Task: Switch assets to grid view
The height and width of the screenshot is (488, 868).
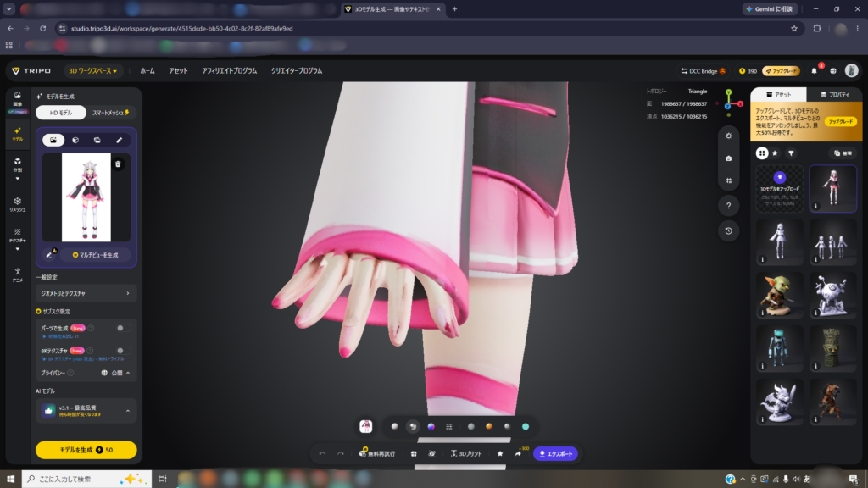Action: 762,153
